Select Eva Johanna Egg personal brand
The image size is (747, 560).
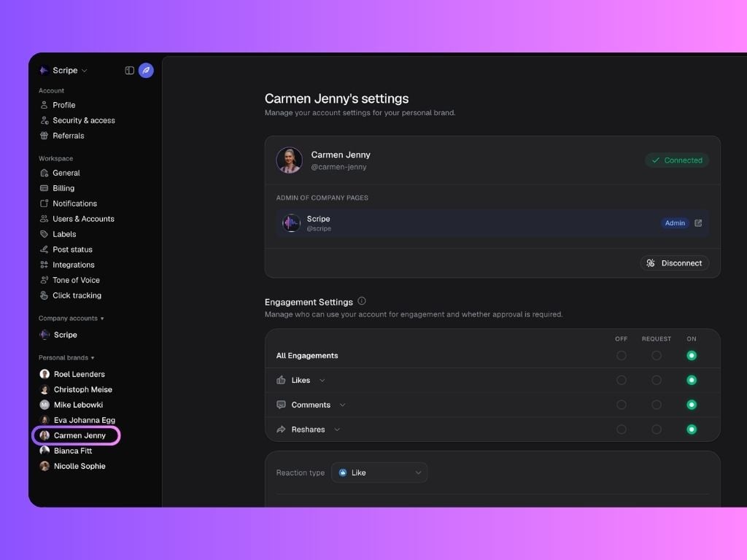click(85, 420)
